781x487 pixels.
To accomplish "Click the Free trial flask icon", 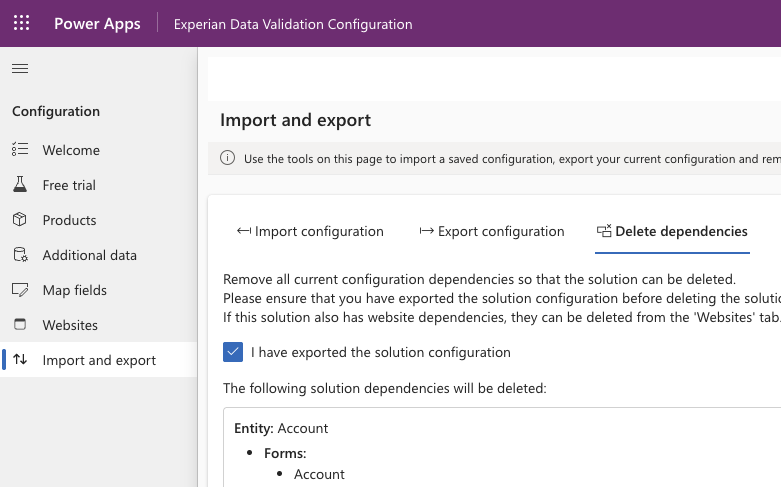I will pos(20,185).
